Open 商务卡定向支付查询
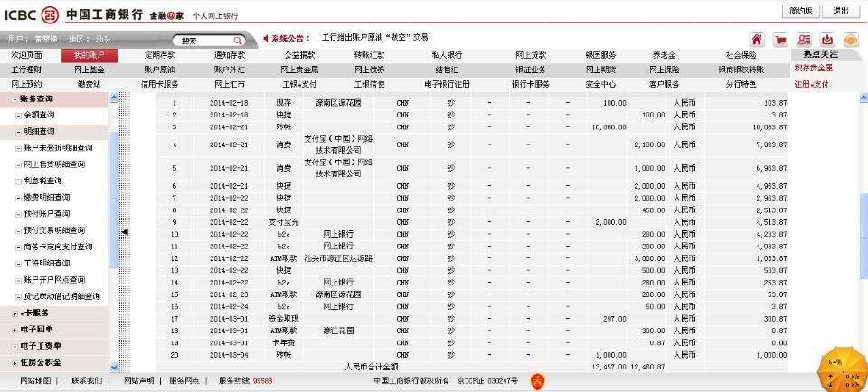 coord(58,247)
